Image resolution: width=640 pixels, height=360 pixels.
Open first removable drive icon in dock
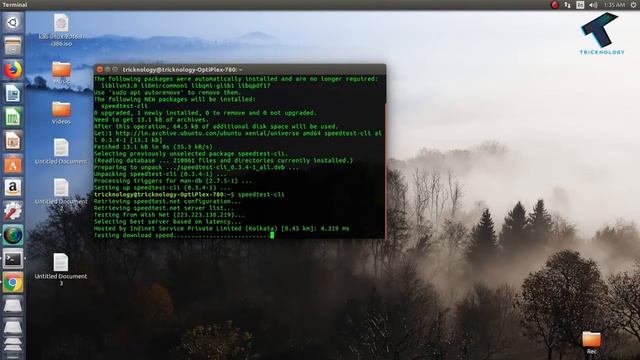[13, 306]
